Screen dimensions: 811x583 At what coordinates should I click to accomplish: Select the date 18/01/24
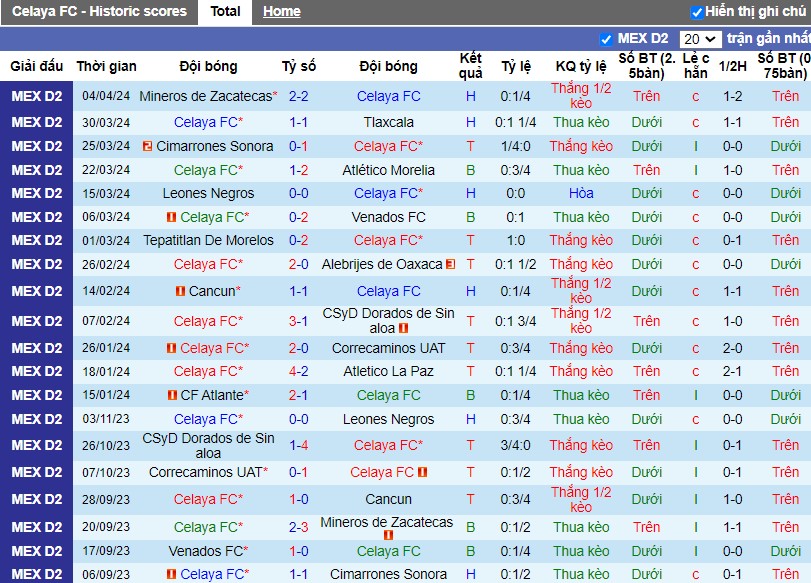pyautogui.click(x=106, y=371)
